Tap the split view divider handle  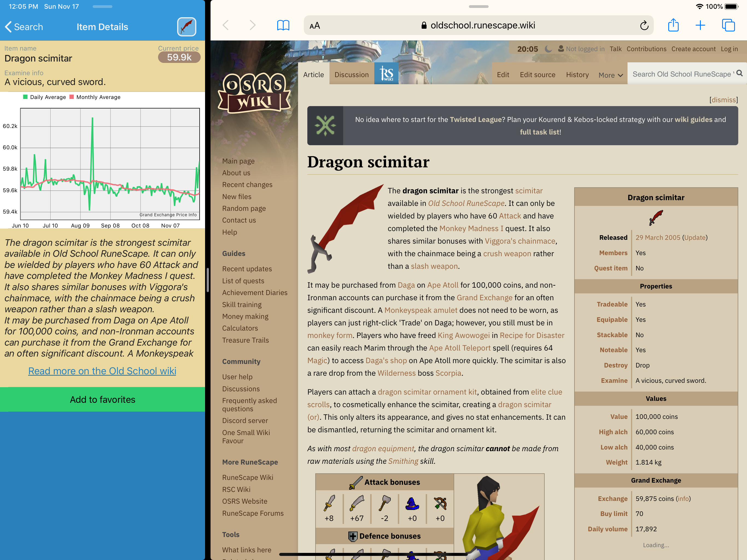point(208,280)
